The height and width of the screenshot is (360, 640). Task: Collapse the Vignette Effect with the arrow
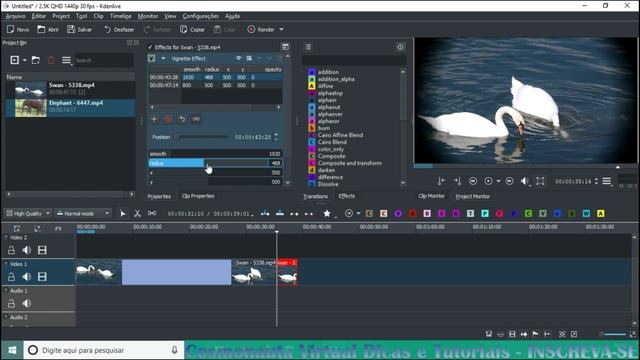point(163,59)
